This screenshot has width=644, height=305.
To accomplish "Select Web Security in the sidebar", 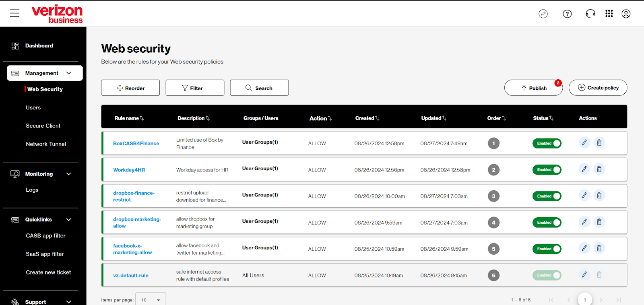I will 45,89.
